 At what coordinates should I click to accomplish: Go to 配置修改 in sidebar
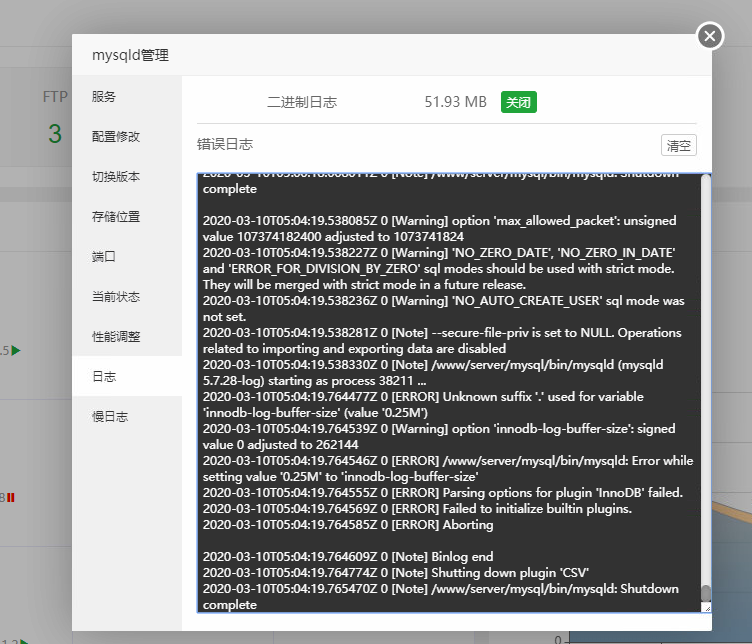[116, 136]
